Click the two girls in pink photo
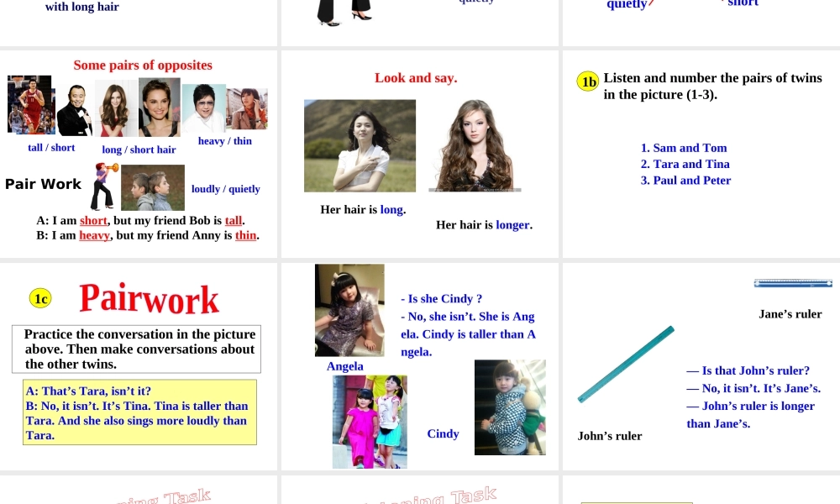The width and height of the screenshot is (840, 504). 370,421
